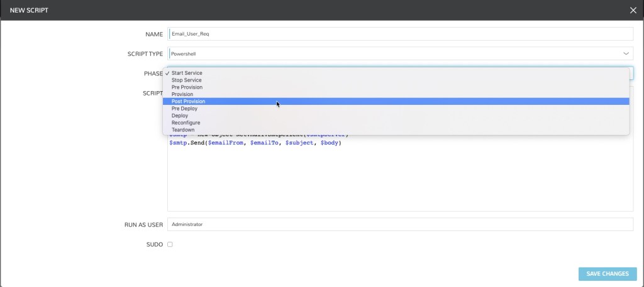Choose the highlighted Post Provision option
The image size is (644, 287).
(188, 101)
